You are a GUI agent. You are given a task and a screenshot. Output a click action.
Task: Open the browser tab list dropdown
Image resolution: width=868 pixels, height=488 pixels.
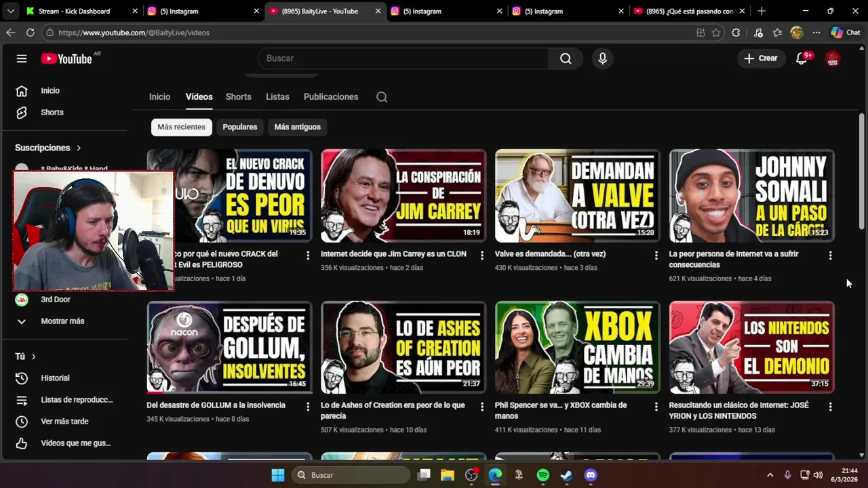point(10,11)
